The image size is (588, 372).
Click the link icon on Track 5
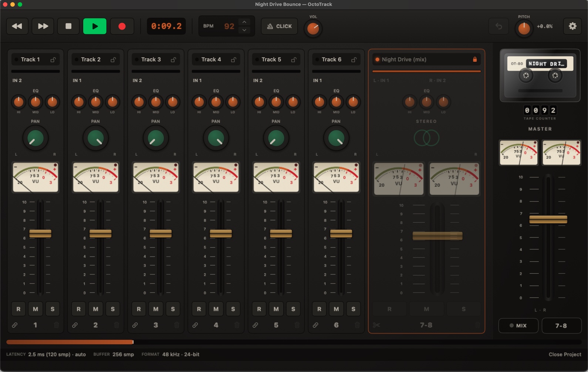coord(255,325)
